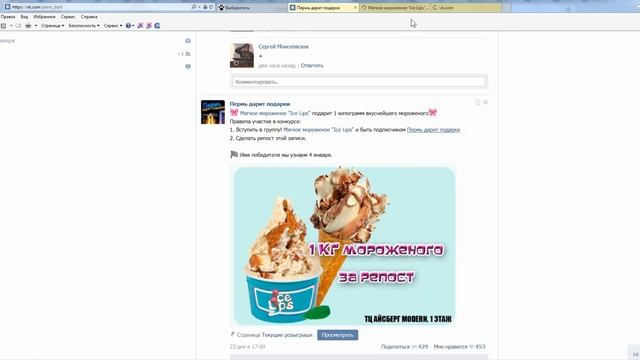640x360 pixels.
Task: Open the Избранное menu
Action: click(44, 17)
